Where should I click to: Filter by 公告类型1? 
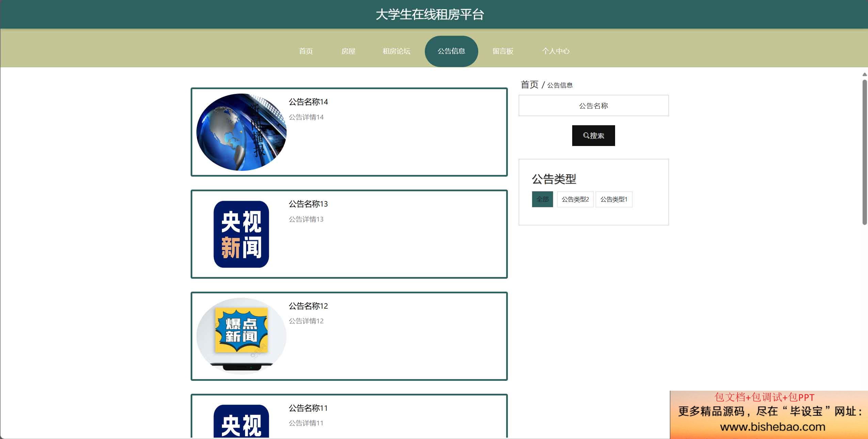pos(614,199)
